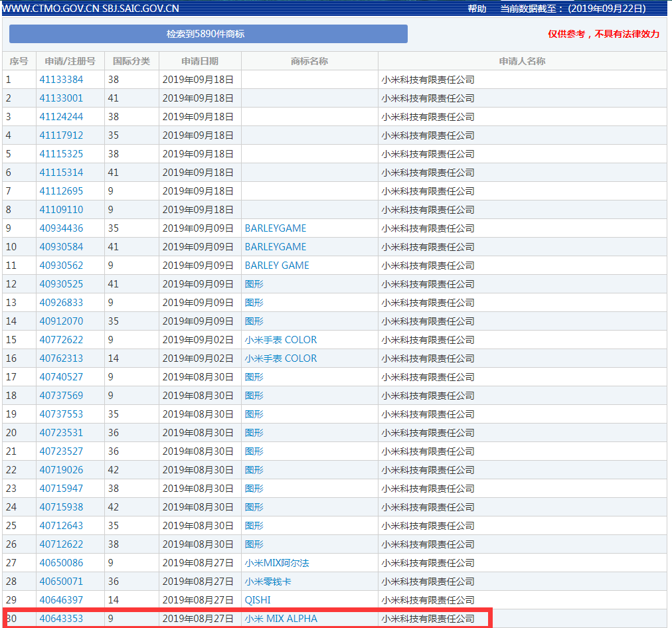Open the BARLEY GAME trademark link
Screen dimensions: 672x628
[277, 266]
